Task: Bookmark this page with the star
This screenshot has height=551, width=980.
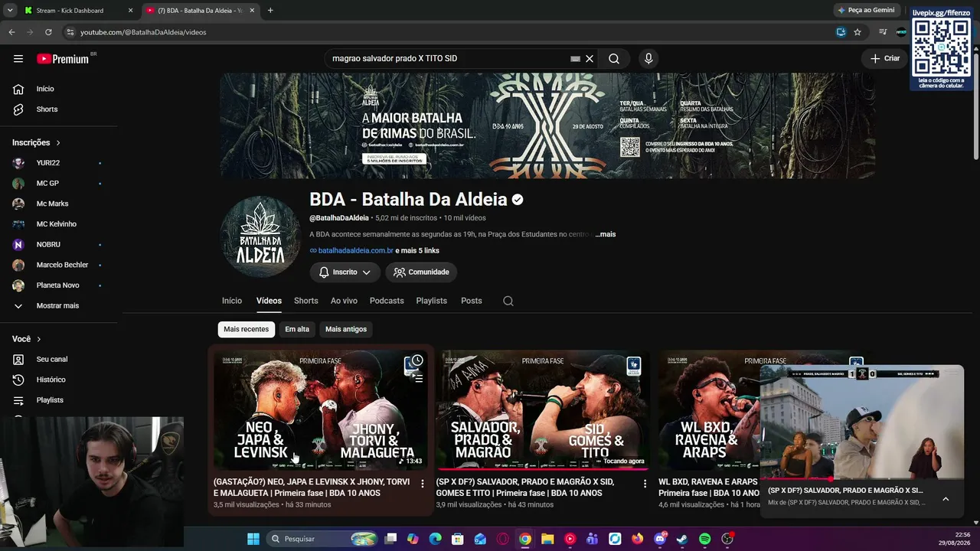Action: click(x=857, y=32)
